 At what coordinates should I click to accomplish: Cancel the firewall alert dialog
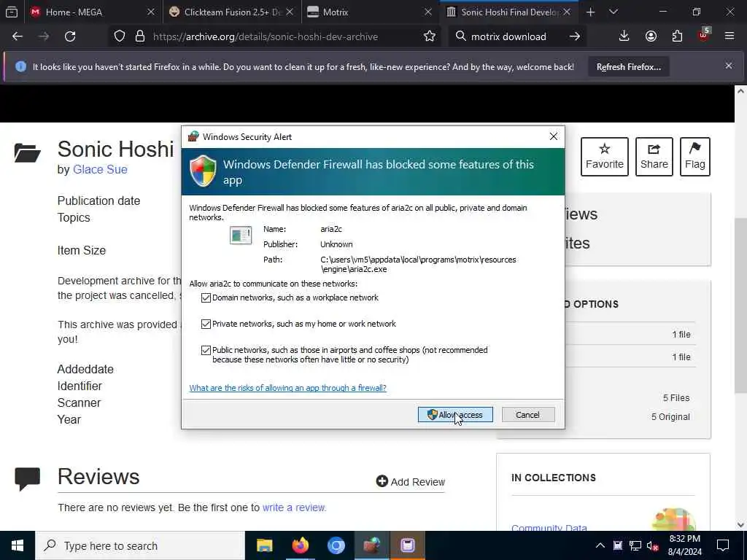[x=528, y=415]
